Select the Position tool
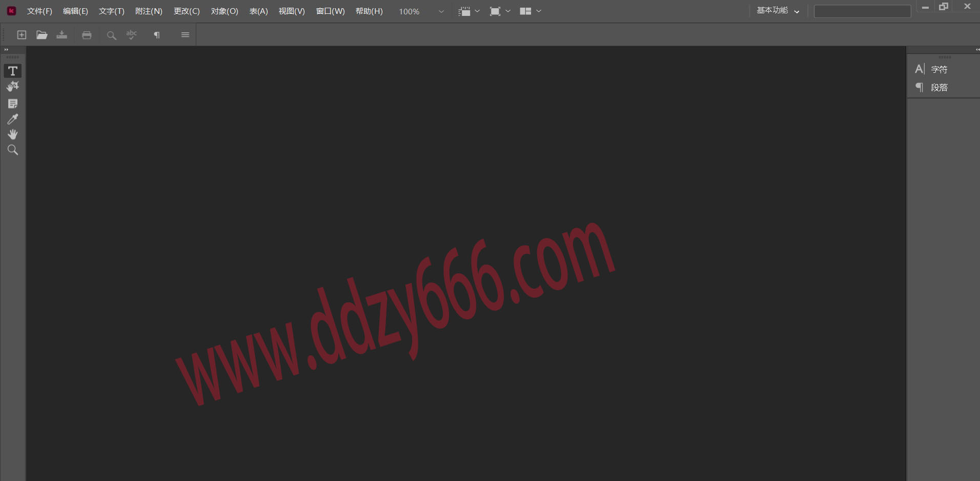The height and width of the screenshot is (481, 980). pos(13,87)
